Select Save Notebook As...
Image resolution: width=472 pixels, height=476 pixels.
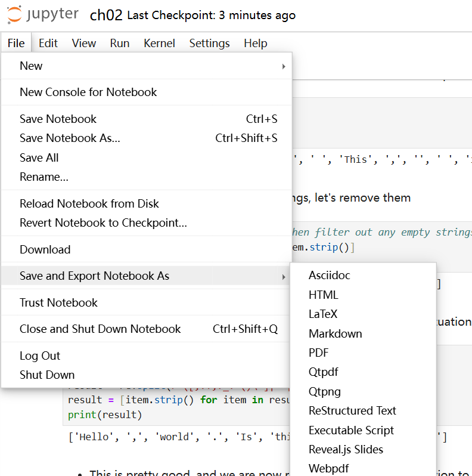(x=147, y=138)
